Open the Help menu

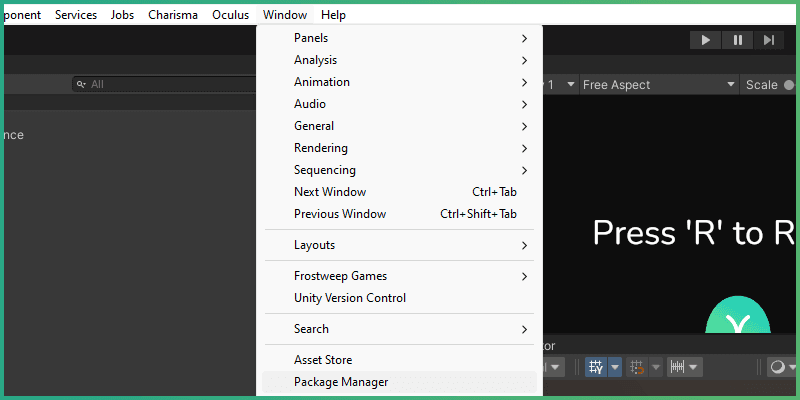pyautogui.click(x=333, y=15)
